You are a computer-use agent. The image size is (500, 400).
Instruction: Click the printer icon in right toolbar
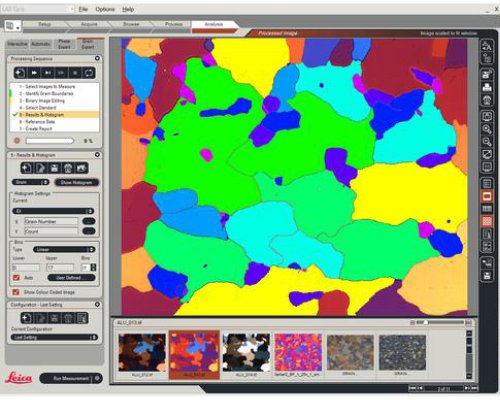487,87
